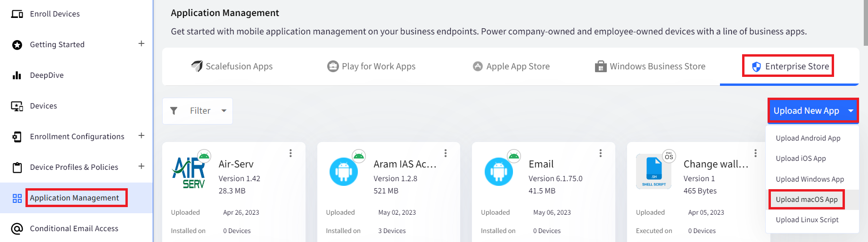Click the Enroll Devices sidebar icon
This screenshot has height=242, width=868.
click(17, 14)
